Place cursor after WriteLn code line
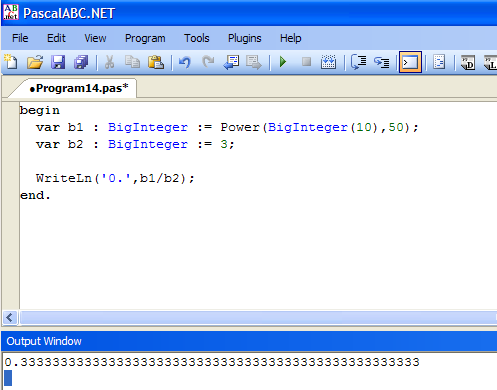This screenshot has height=390, width=497. click(x=194, y=178)
